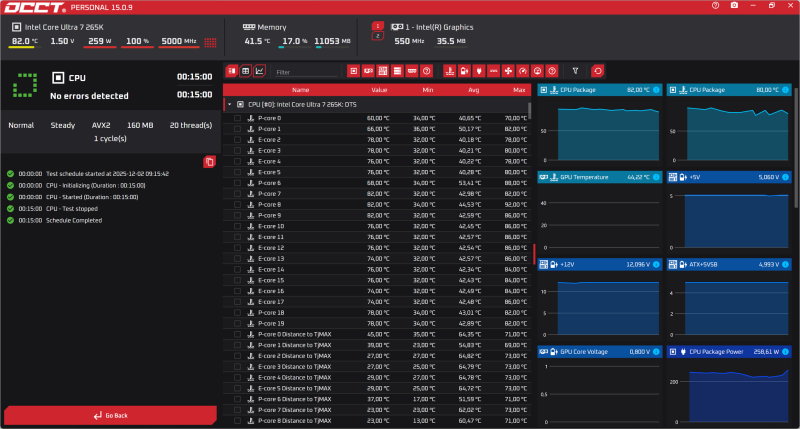Open info for the +12V graph
The image size is (800, 429).
pyautogui.click(x=656, y=264)
